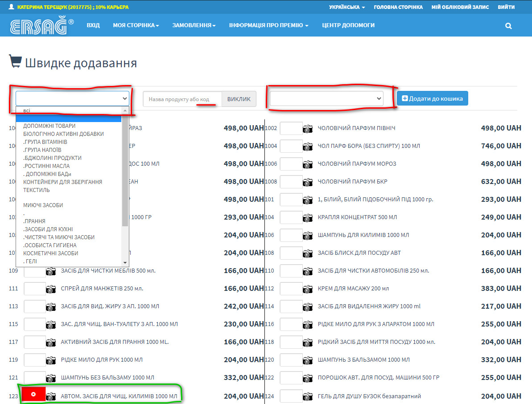Click the search magnifier icon in navbar
532x404 pixels.
tap(508, 26)
